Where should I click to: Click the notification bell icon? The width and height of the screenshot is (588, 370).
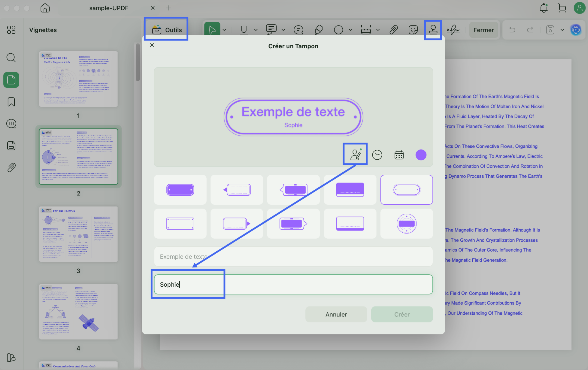click(543, 8)
